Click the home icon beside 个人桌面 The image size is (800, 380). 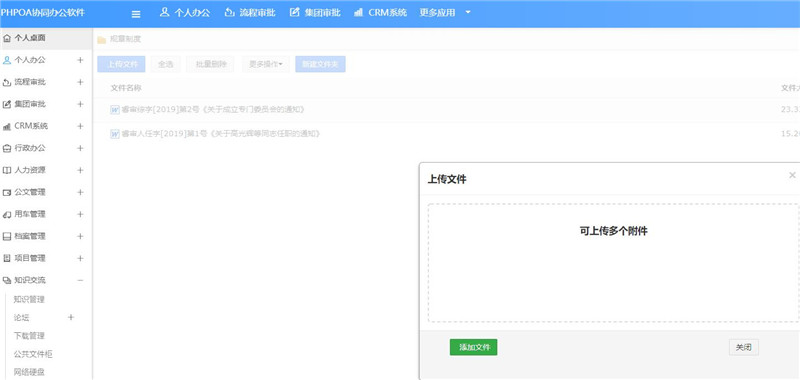click(7, 38)
